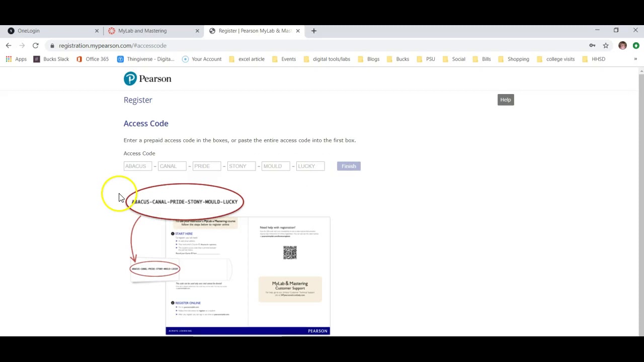Open the Bills bookmark folder
Viewport: 644px width, 362px height.
(482, 59)
